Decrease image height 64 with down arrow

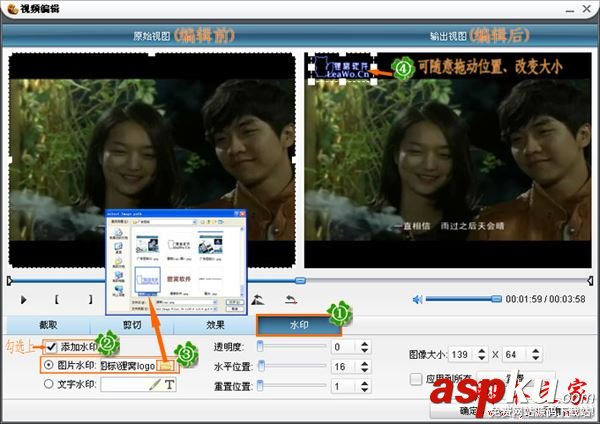[x=536, y=358]
